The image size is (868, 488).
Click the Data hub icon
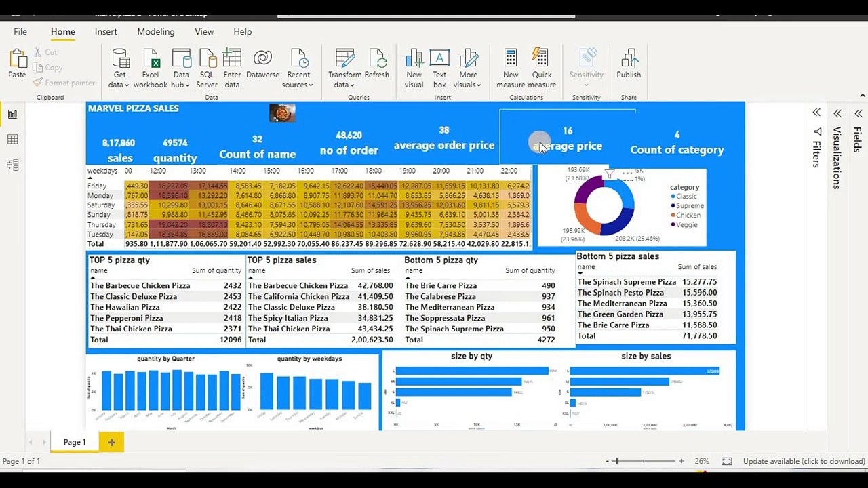(x=181, y=58)
